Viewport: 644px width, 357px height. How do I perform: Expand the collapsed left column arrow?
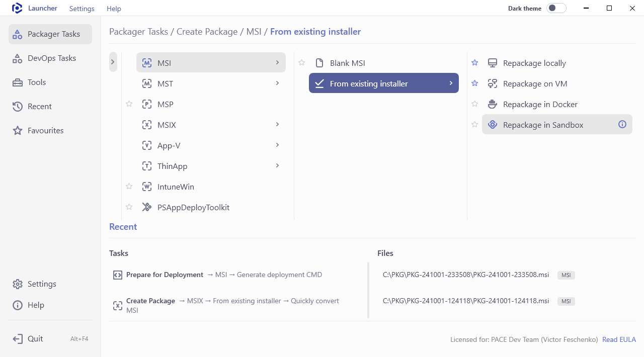point(113,62)
